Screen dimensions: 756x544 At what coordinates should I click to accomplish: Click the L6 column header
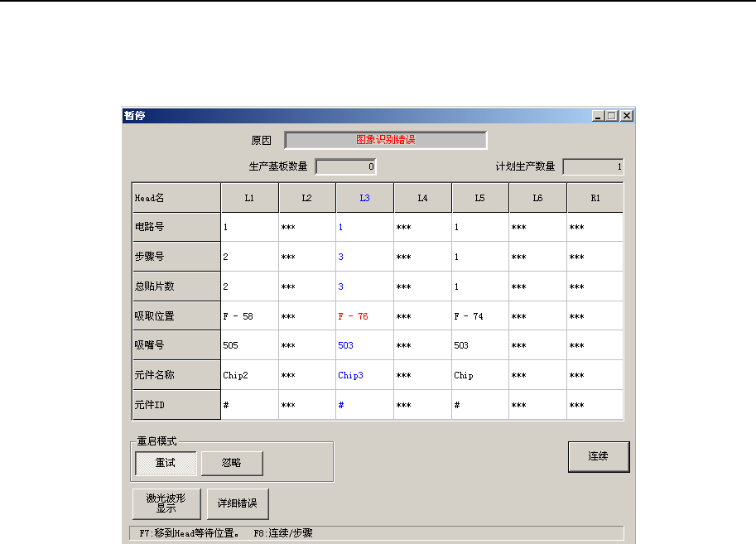538,198
